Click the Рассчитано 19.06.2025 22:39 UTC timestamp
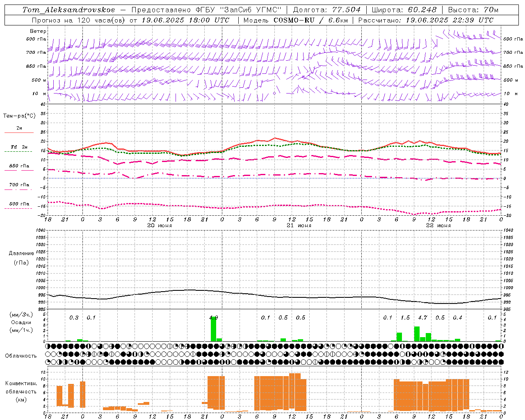Image resolution: width=525 pixels, height=420 pixels. 426,20
